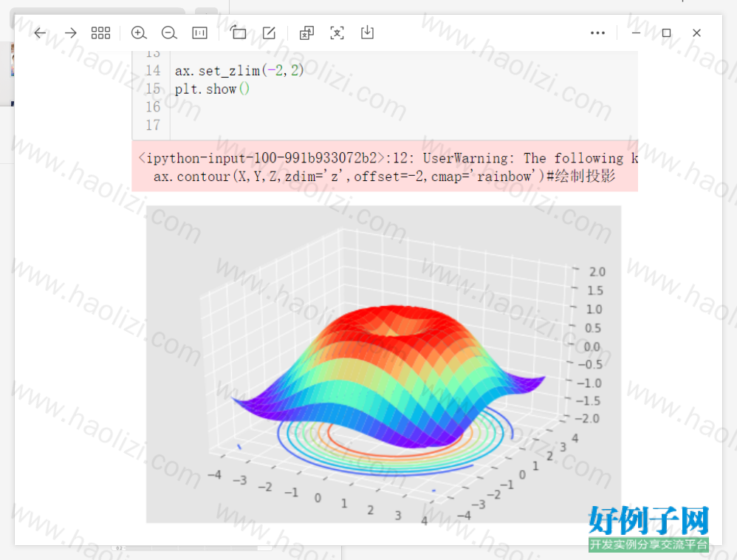737x560 pixels.
Task: Close the image viewer window
Action: 696,33
